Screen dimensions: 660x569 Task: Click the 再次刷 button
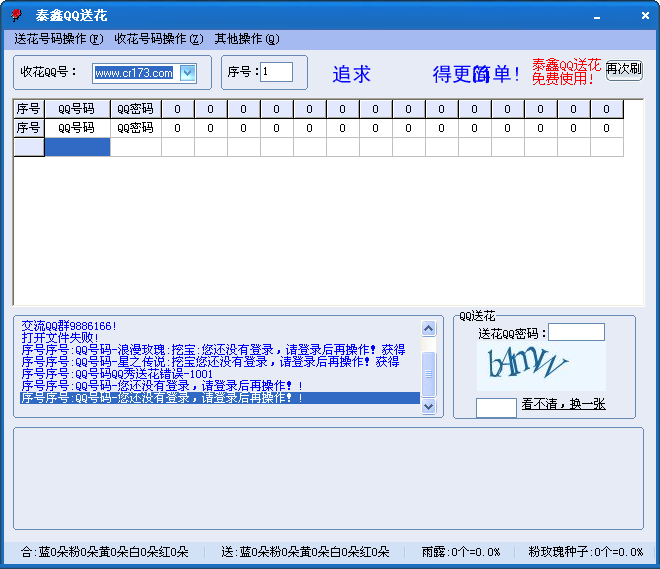coord(624,69)
